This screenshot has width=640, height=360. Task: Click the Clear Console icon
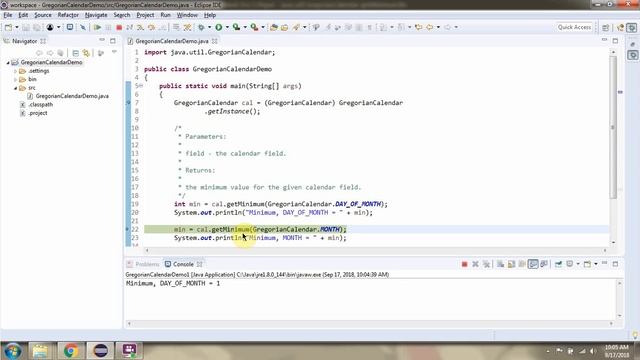click(x=500, y=264)
